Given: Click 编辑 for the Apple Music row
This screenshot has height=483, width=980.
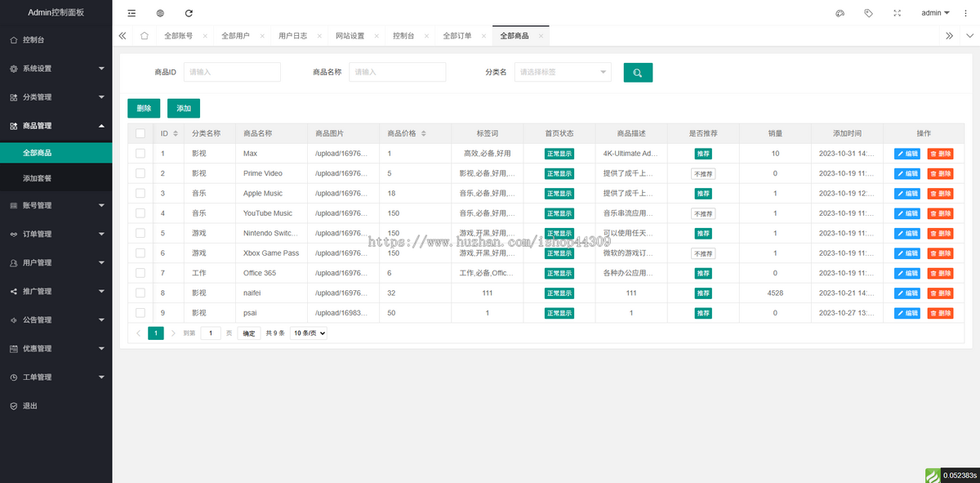Looking at the screenshot, I should [907, 194].
